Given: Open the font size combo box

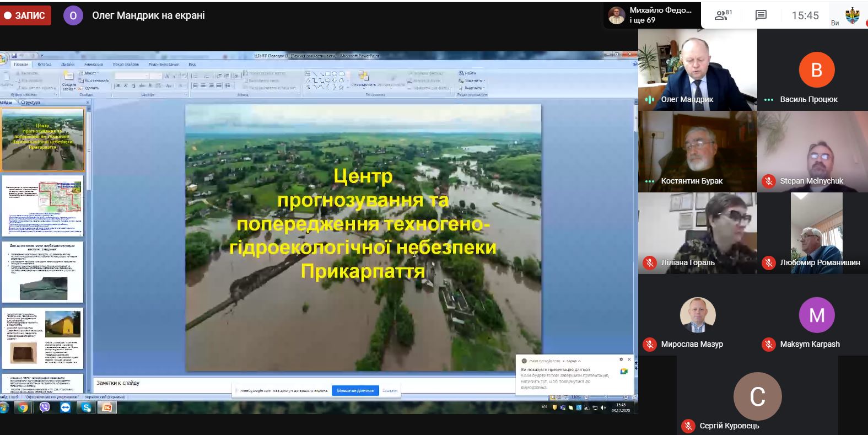Looking at the screenshot, I should pos(156,76).
